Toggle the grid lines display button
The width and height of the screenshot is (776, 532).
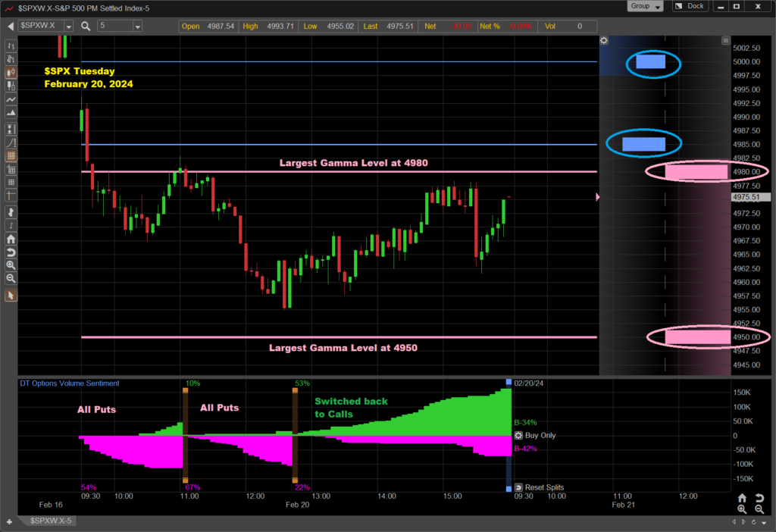pyautogui.click(x=11, y=155)
